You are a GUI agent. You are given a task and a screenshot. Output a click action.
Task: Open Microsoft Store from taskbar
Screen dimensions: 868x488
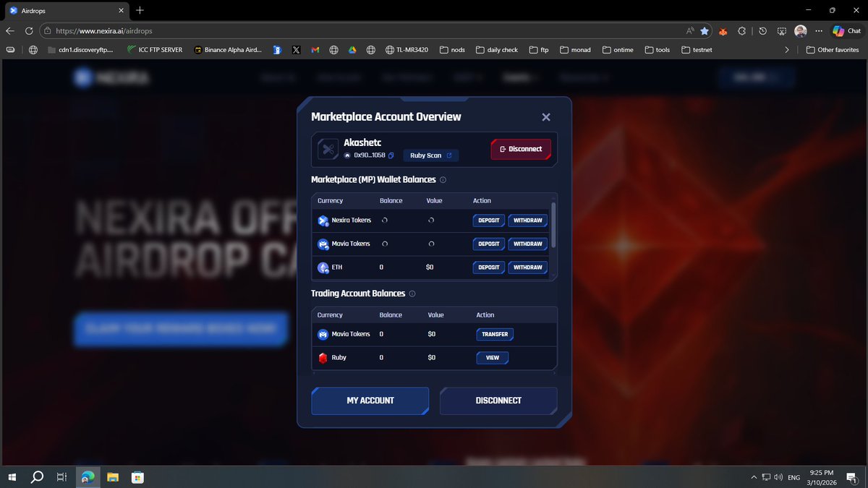(137, 477)
